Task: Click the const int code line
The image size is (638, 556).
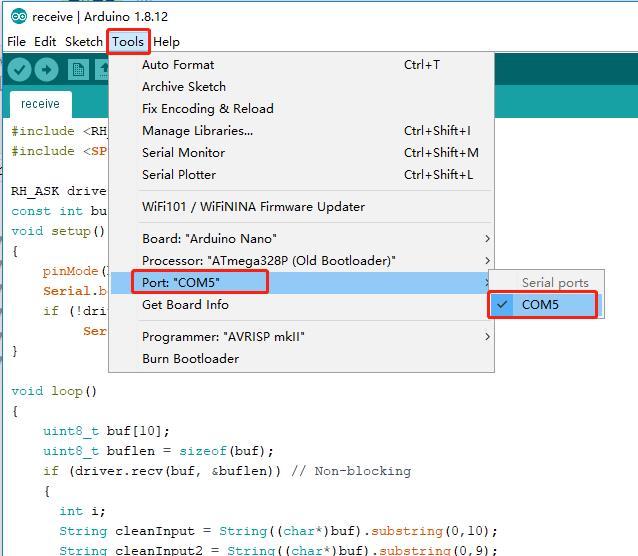Action: coord(59,211)
